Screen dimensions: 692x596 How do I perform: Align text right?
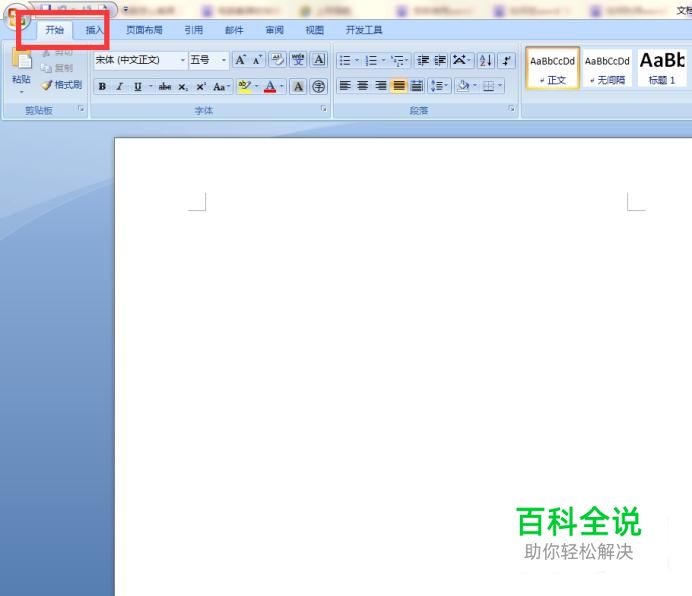pos(381,85)
